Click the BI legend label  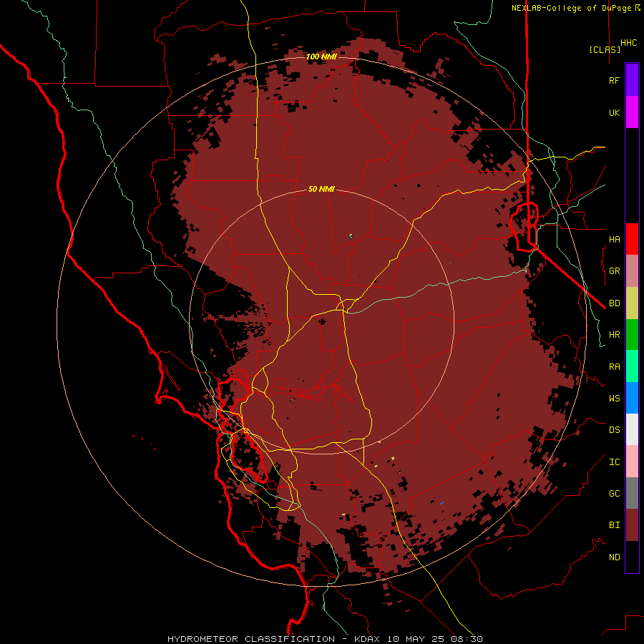pyautogui.click(x=614, y=525)
